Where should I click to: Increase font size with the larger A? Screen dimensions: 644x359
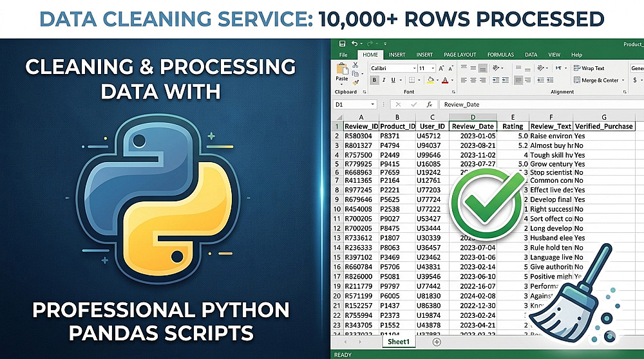441,68
